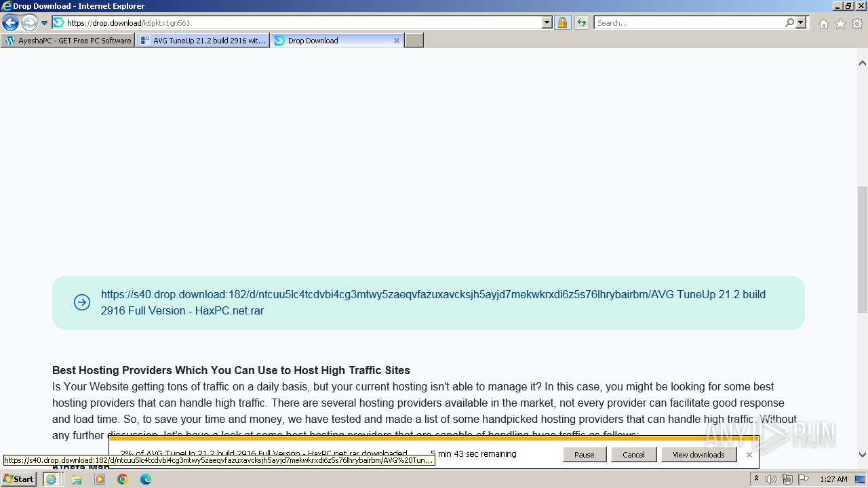Click the network tray icon
This screenshot has width=868, height=488.
787,479
